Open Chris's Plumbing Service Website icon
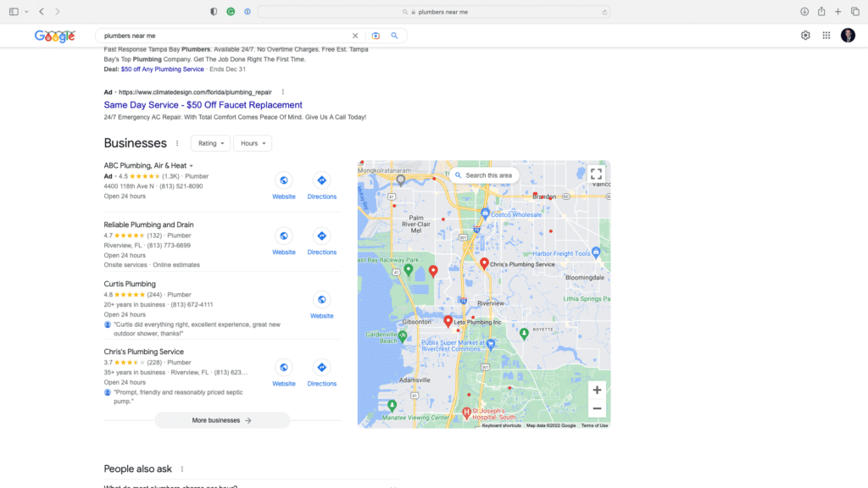 283,368
